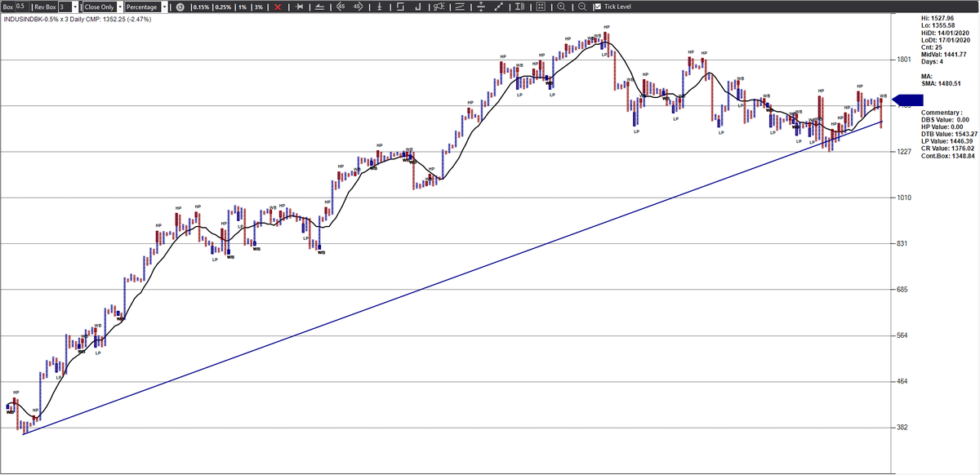Toggle the Tick Level checkbox
Viewport: 980px width, 475px height.
(x=597, y=7)
